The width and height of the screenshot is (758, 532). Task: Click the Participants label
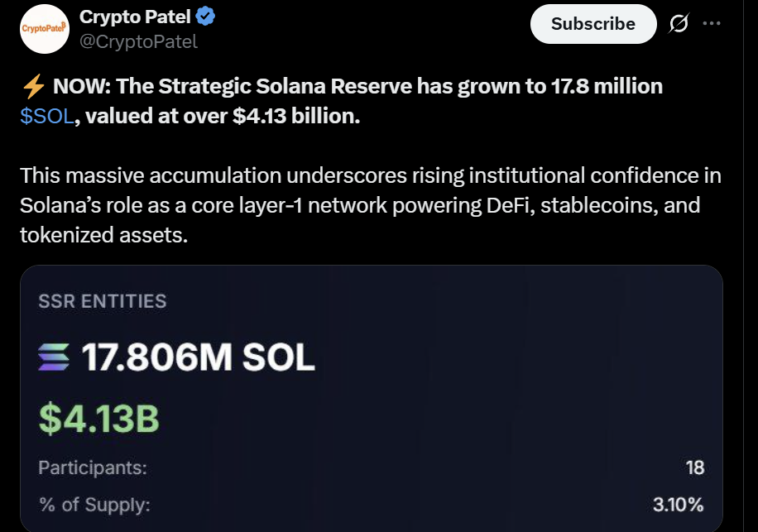point(93,467)
